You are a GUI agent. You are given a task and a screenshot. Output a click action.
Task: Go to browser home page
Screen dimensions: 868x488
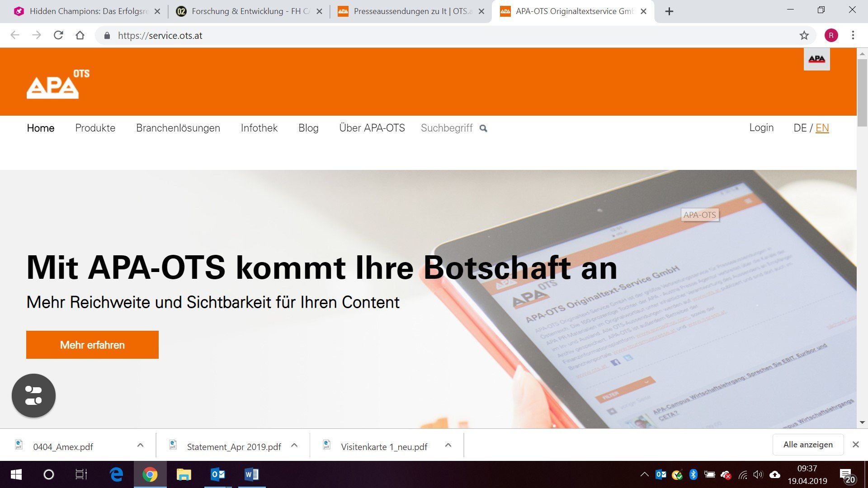tap(80, 35)
